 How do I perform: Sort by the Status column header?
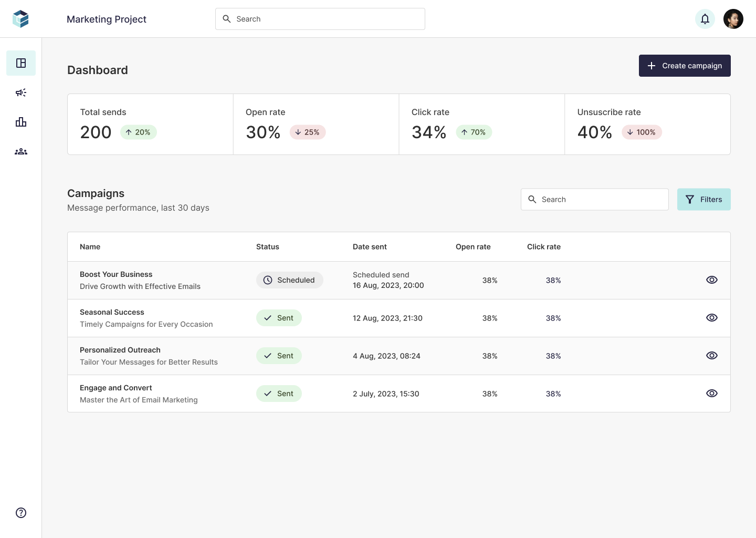pos(267,247)
